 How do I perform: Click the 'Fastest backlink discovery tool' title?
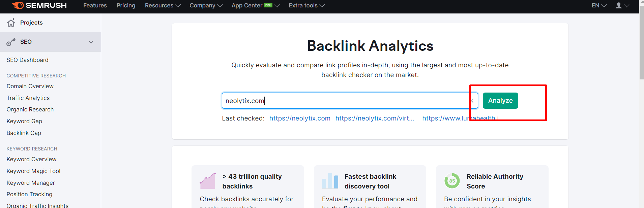pyautogui.click(x=370, y=181)
